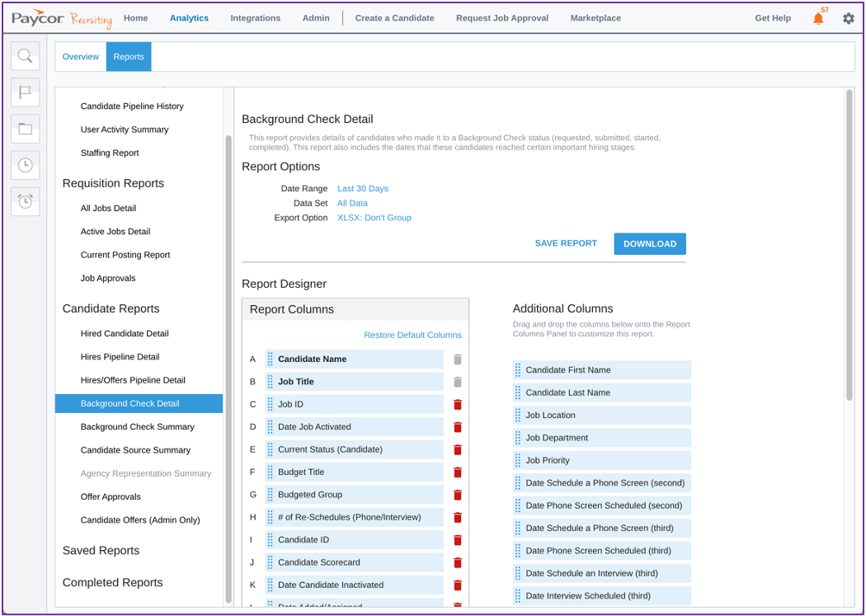Screen dimensions: 866x616
Task: Open the settings gear icon
Action: pyautogui.click(x=849, y=17)
